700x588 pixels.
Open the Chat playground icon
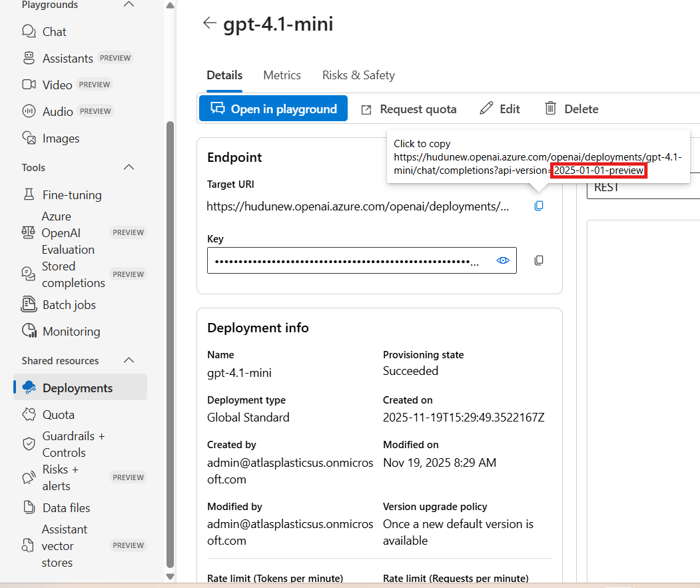(x=29, y=32)
